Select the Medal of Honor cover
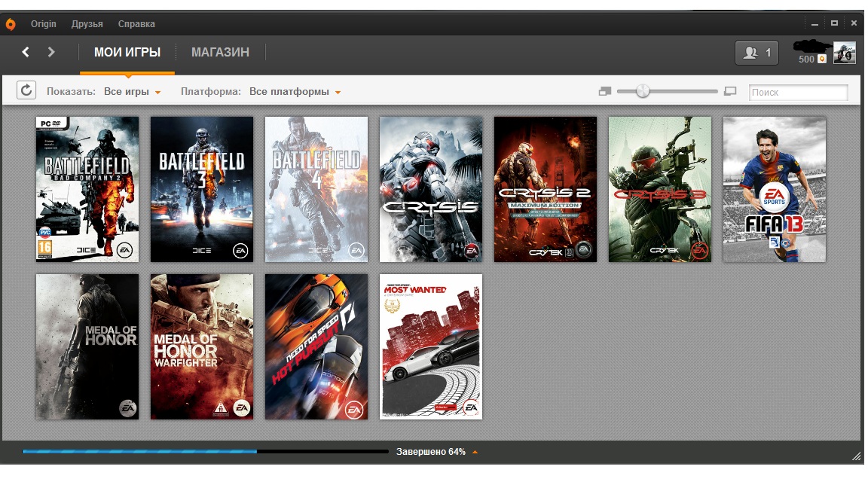Screen dimensions: 868x488 tap(87, 347)
